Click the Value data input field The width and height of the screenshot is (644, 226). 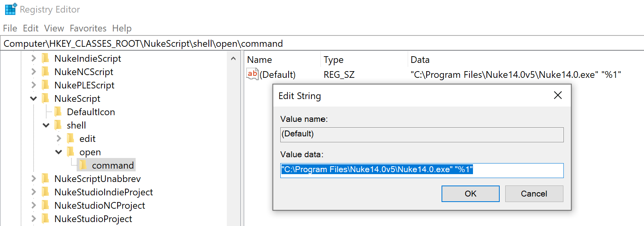[x=422, y=170]
